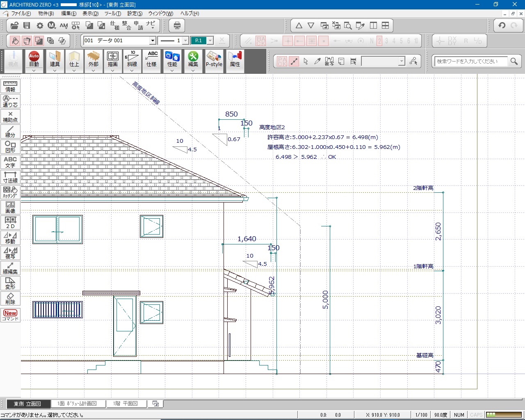Open the layer dropdown showing データ 001
525x420 pixels.
coord(153,41)
